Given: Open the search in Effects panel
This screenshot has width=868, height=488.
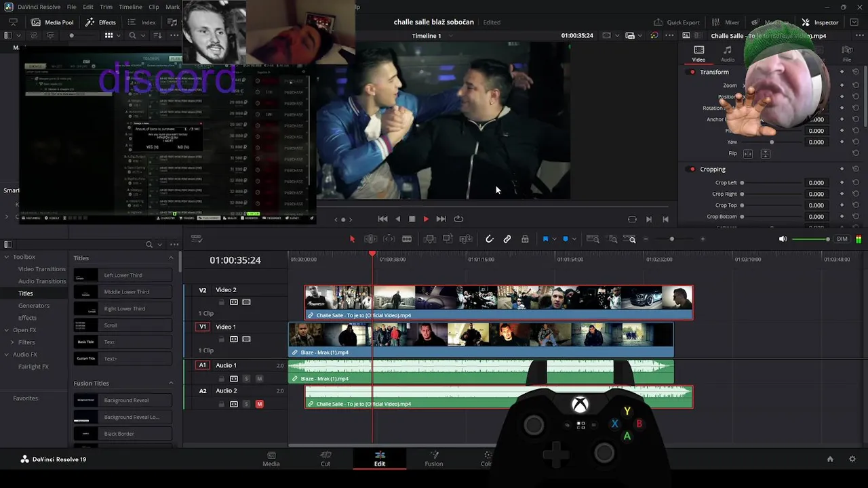Looking at the screenshot, I should click(x=149, y=245).
